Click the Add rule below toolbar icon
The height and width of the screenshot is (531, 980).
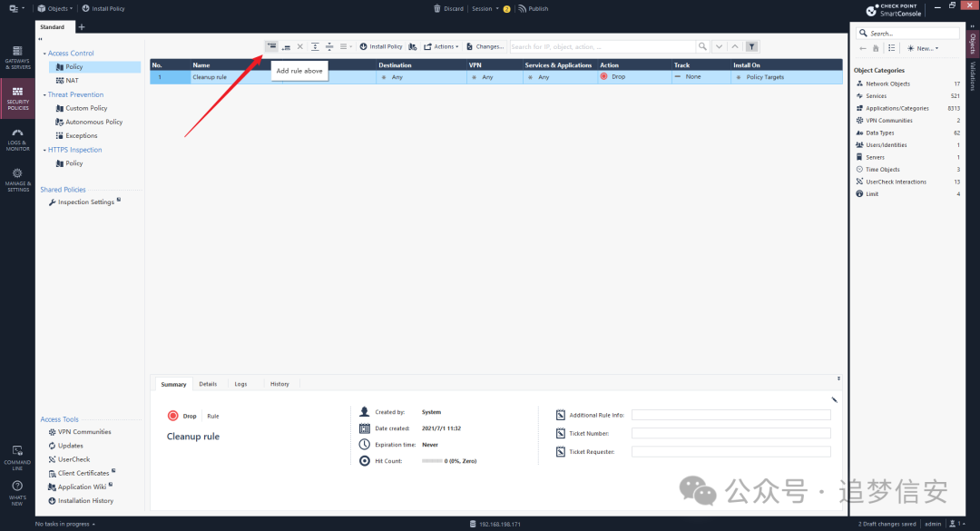(x=286, y=47)
